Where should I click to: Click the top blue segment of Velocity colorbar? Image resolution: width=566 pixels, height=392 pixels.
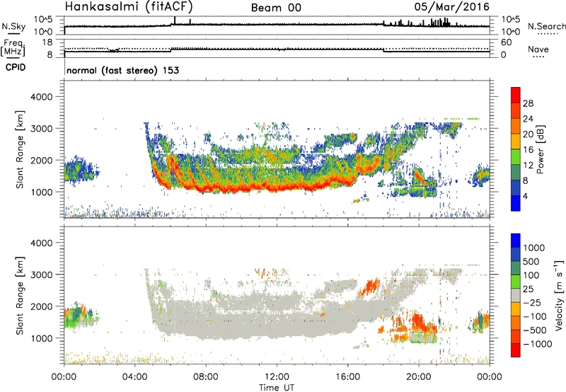click(516, 241)
